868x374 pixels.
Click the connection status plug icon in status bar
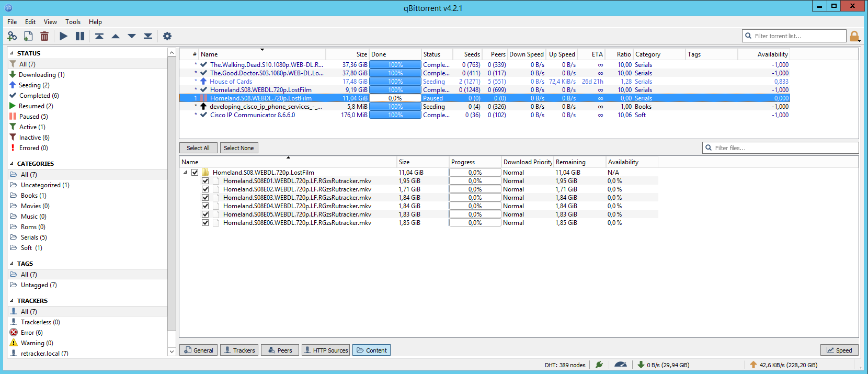click(599, 365)
